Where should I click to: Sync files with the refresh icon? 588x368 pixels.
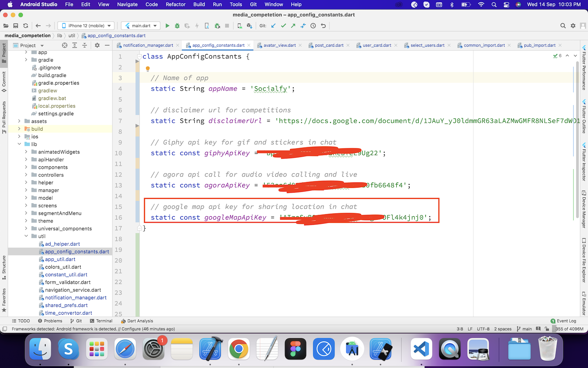click(25, 26)
